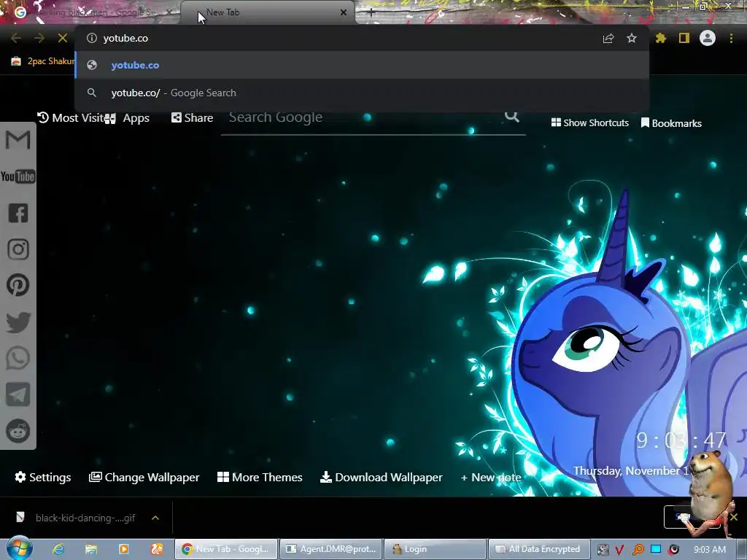This screenshot has width=747, height=560.
Task: Open the 2pac Shakur bookmark
Action: (43, 61)
